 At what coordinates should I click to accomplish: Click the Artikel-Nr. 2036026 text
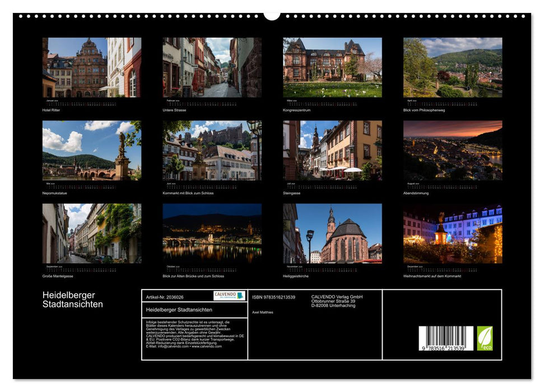click(x=165, y=297)
